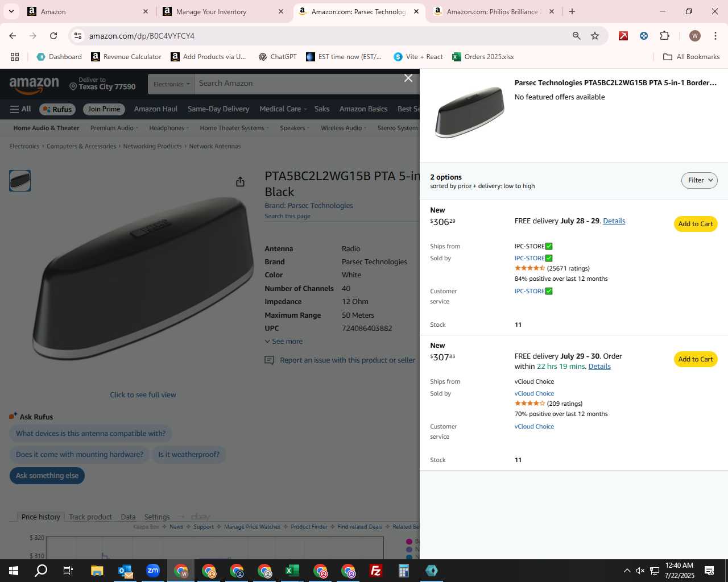This screenshot has height=582, width=728.
Task: Open the notifications center icon
Action: click(709, 571)
